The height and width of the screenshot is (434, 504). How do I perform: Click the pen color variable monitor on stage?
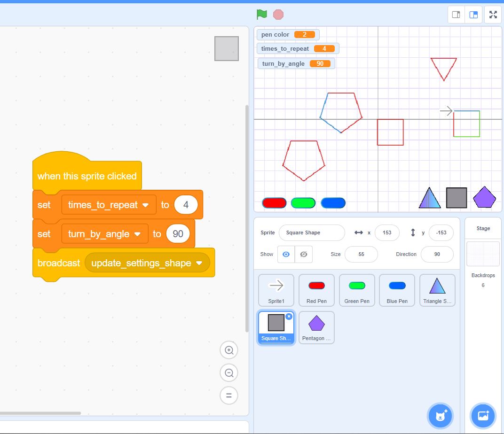pyautogui.click(x=288, y=34)
